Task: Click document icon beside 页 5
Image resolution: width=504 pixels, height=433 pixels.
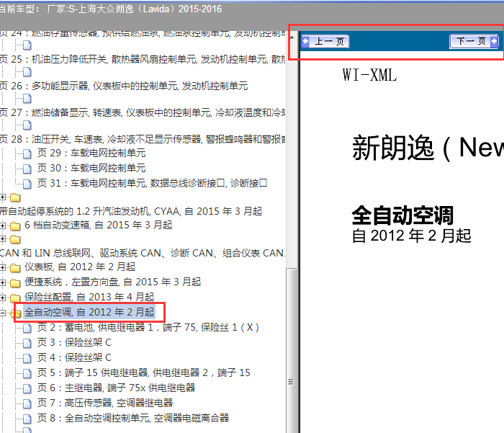Action: pyautogui.click(x=27, y=373)
